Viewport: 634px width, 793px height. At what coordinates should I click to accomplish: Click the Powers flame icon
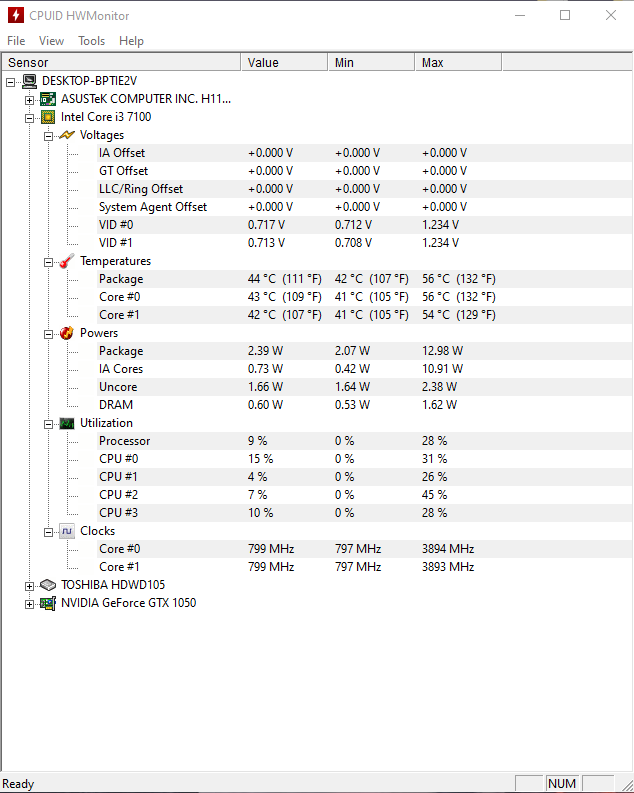point(67,333)
